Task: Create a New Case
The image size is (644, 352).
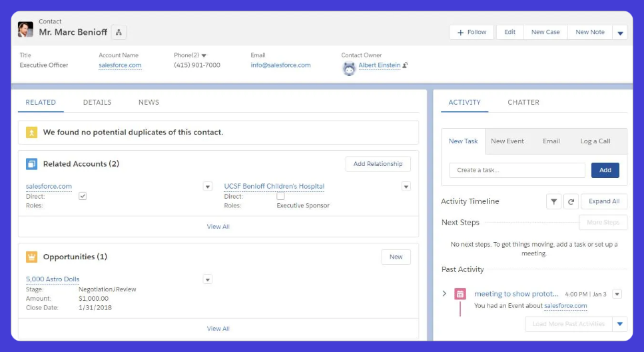Action: point(545,32)
